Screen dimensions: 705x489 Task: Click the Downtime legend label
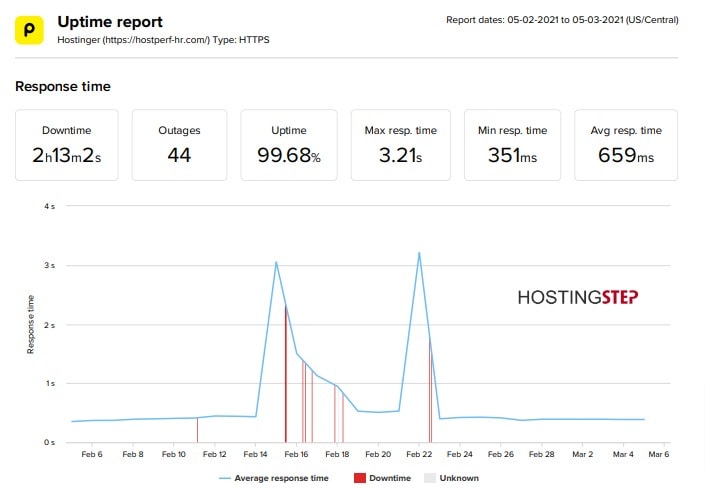pyautogui.click(x=390, y=478)
